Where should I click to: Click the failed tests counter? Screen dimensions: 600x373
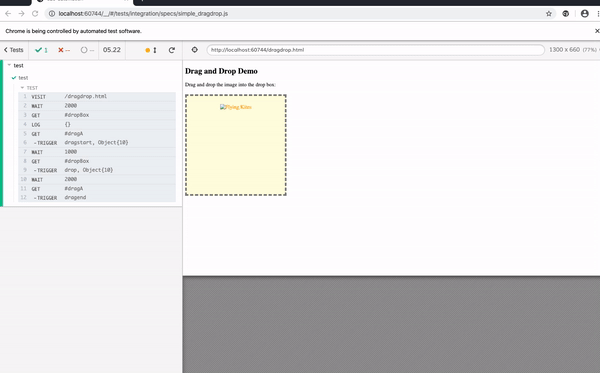tap(64, 50)
